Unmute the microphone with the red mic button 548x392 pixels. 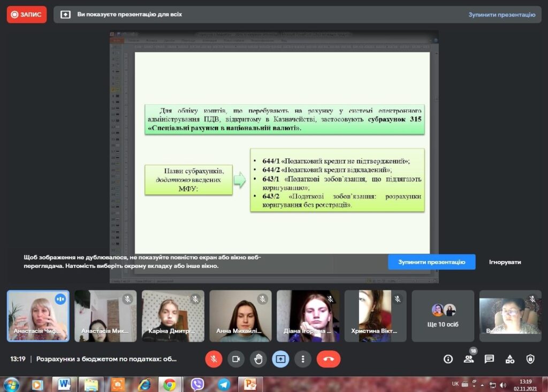click(214, 359)
